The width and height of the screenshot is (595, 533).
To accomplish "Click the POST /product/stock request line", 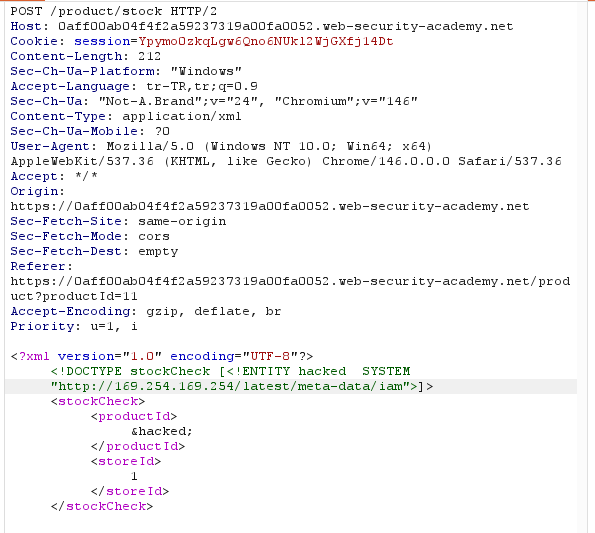I will point(113,11).
